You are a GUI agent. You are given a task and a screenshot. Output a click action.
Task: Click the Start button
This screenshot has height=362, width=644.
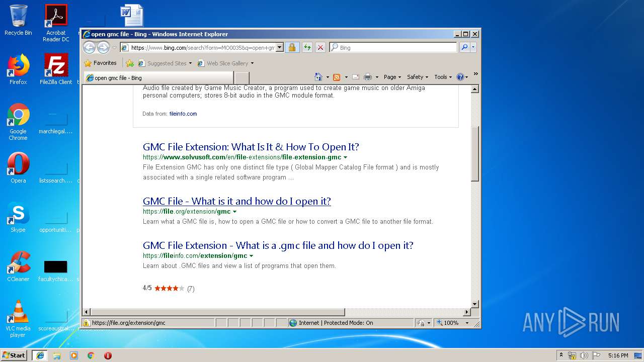tap(14, 355)
